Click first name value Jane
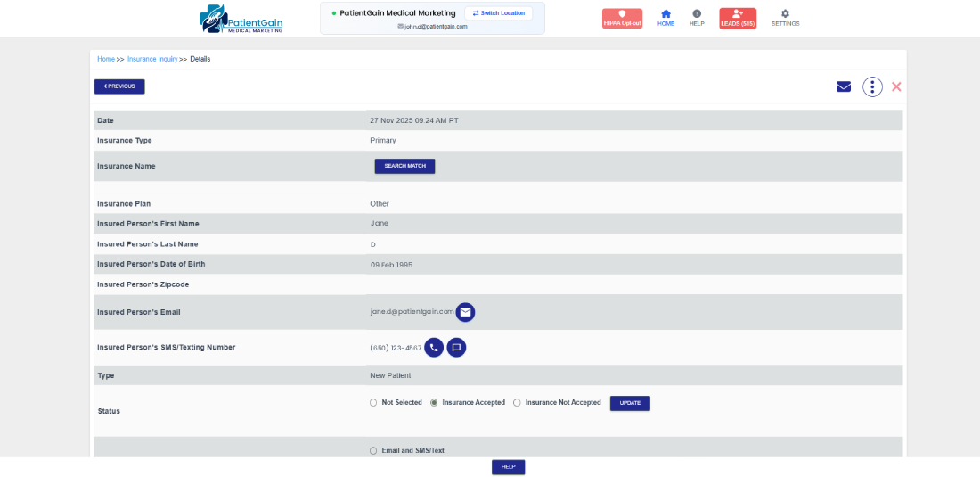 (380, 223)
